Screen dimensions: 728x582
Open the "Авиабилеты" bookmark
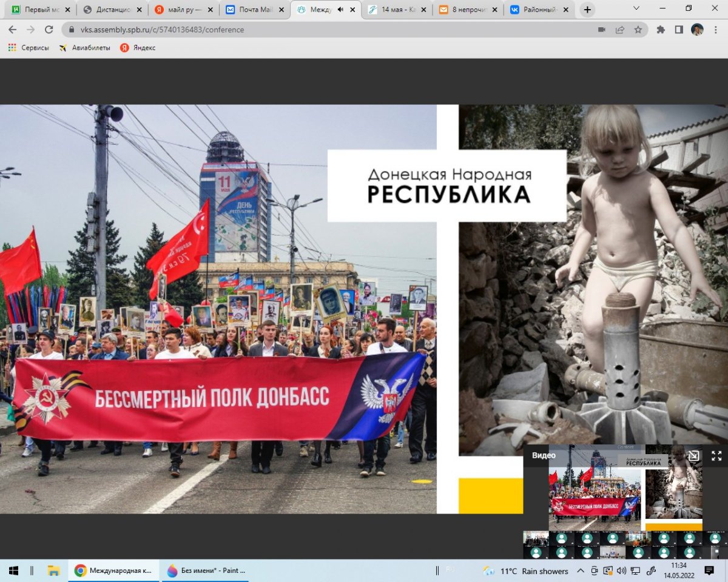[85, 48]
